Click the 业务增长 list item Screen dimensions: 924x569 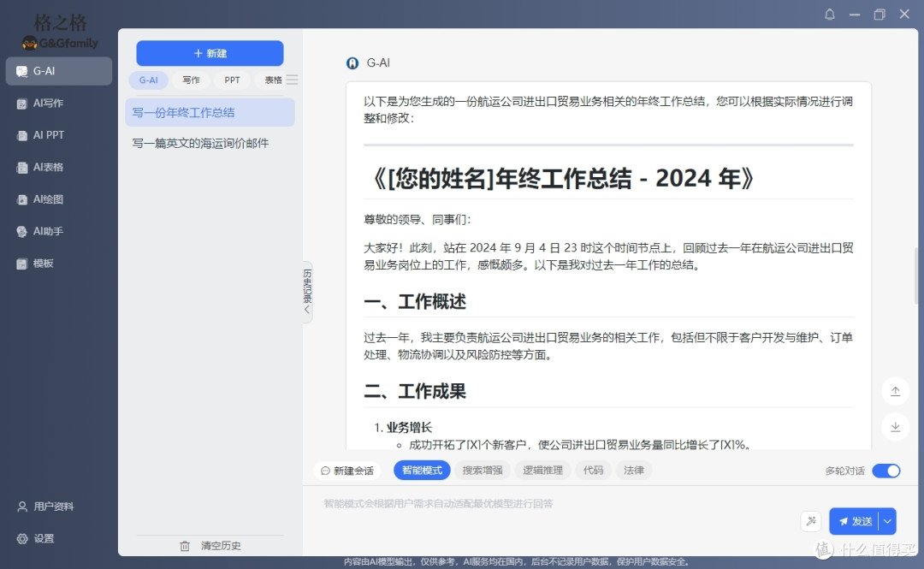click(x=409, y=428)
